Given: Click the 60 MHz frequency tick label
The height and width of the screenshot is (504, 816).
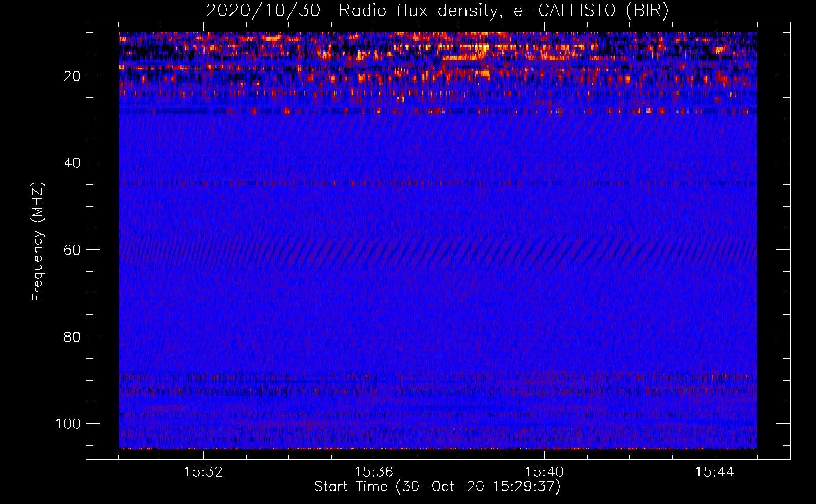Looking at the screenshot, I should coord(72,250).
